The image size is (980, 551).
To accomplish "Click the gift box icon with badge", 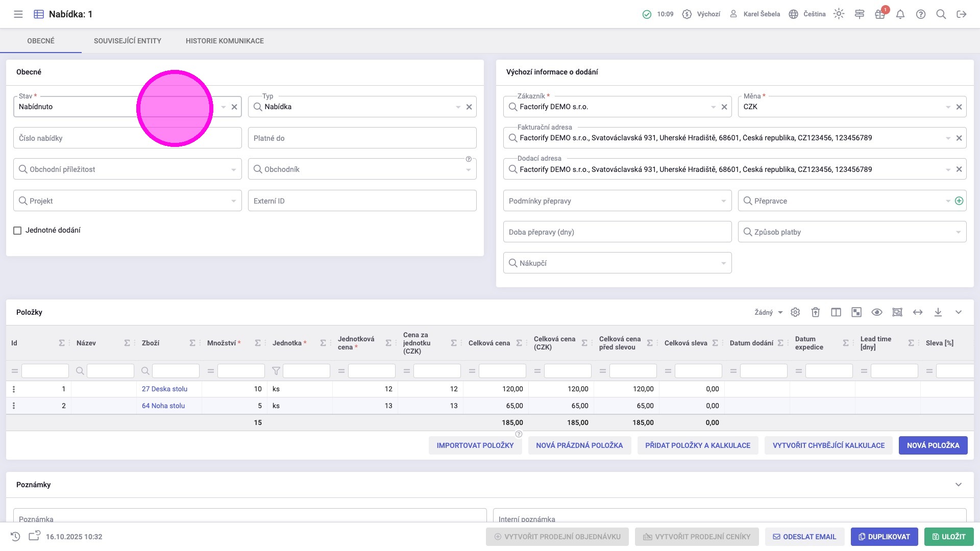I will point(880,14).
